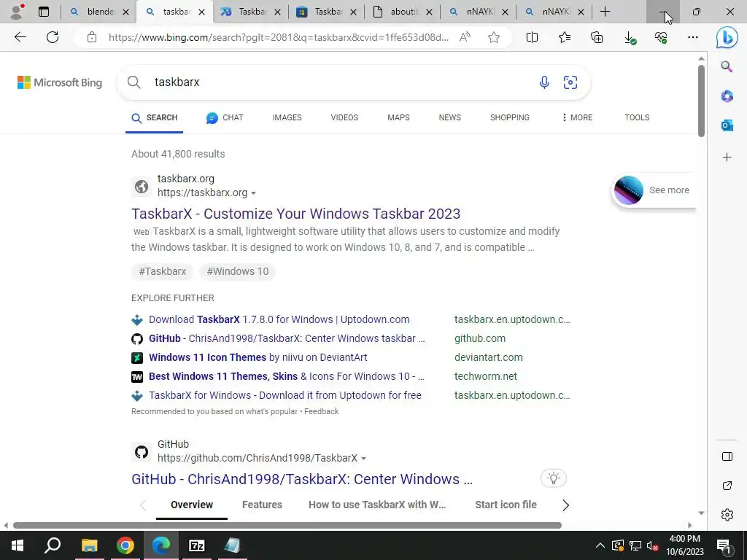The height and width of the screenshot is (560, 747).
Task: Close the blender search tab
Action: click(125, 12)
